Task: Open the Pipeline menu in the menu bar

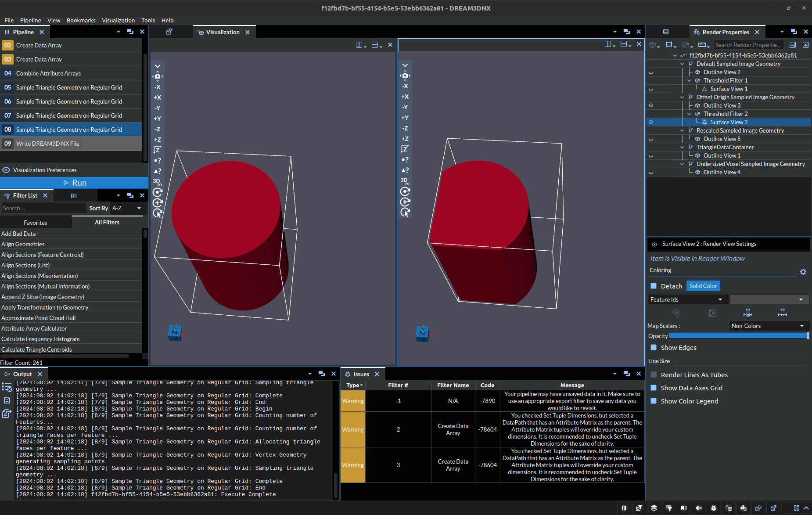Action: [x=31, y=20]
